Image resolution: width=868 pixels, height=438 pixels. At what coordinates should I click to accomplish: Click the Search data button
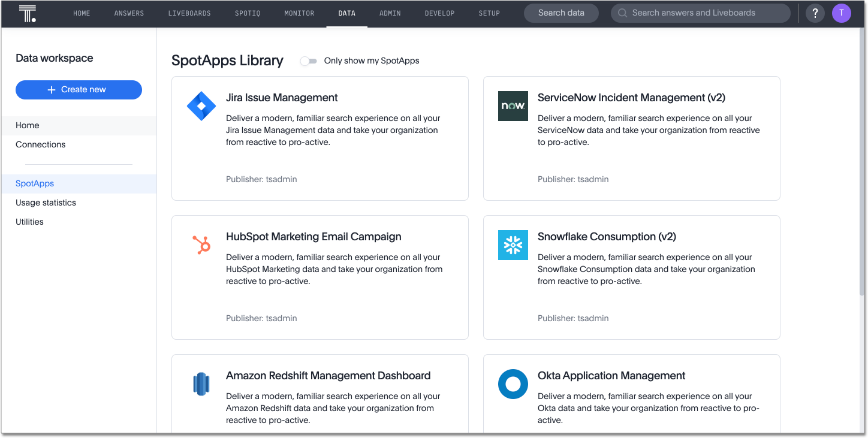pos(561,13)
